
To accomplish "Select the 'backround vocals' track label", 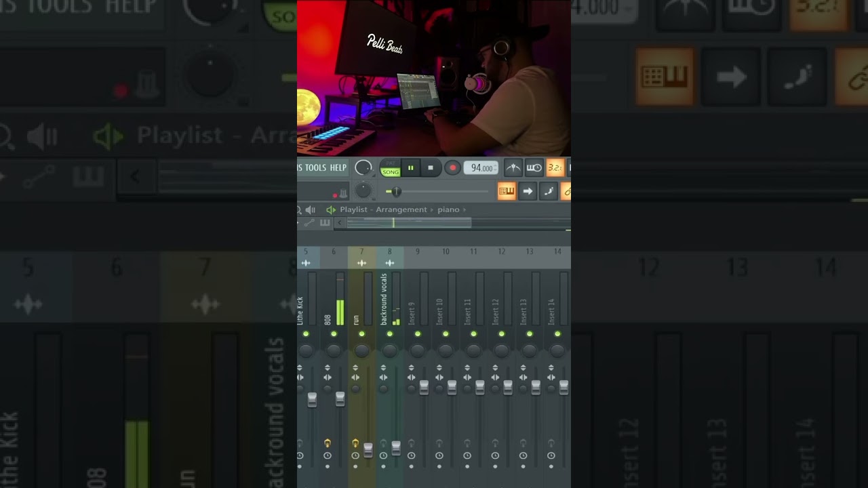I will click(x=384, y=299).
